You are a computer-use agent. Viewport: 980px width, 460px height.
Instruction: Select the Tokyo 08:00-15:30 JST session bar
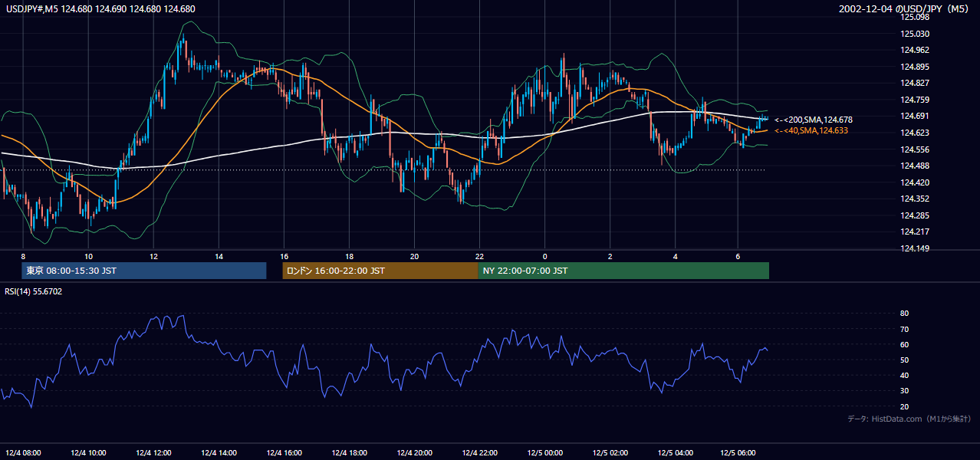[144, 271]
